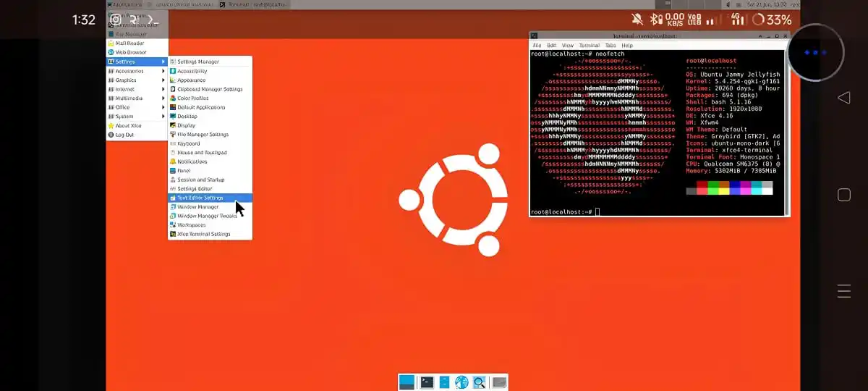868x391 pixels.
Task: Click the Mail Reader envelope icon
Action: tap(111, 43)
